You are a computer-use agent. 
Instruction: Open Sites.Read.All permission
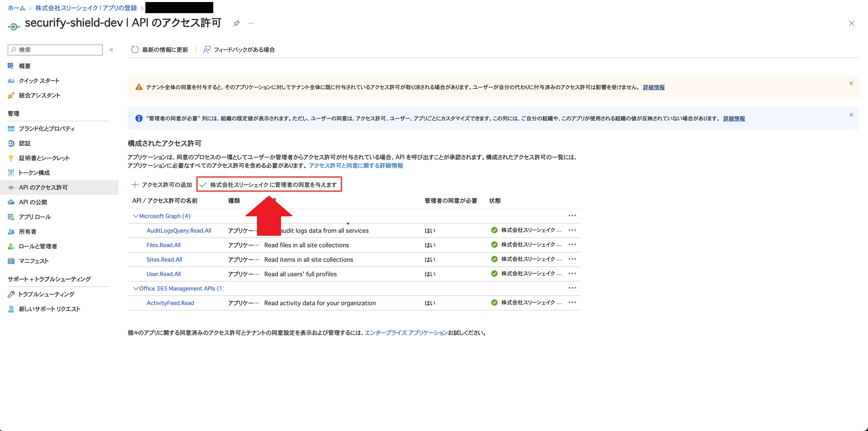pyautogui.click(x=164, y=260)
